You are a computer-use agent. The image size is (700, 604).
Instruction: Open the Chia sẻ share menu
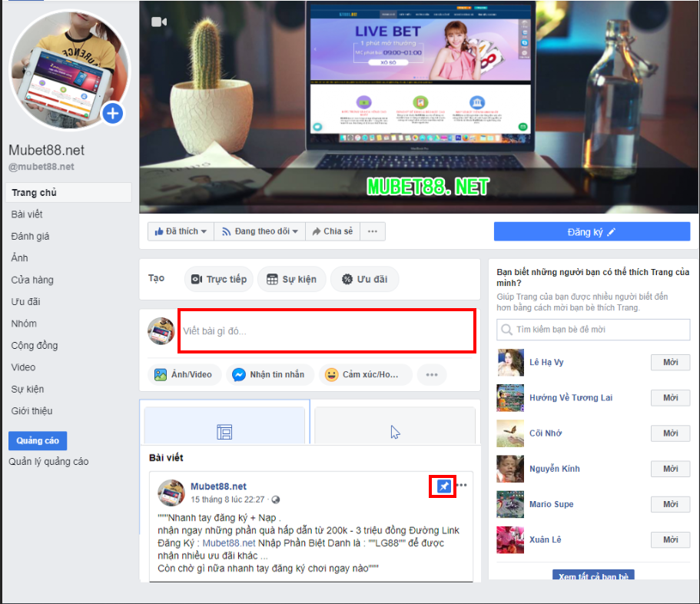click(x=330, y=231)
